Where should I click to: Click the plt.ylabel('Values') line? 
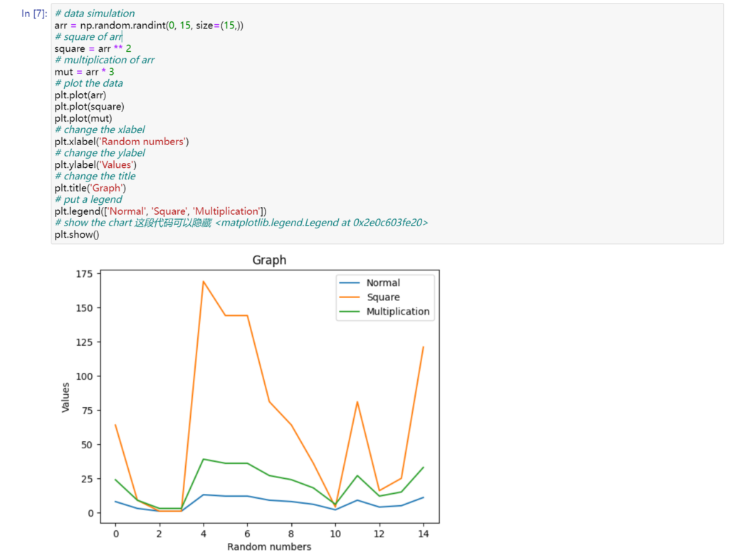click(x=95, y=164)
